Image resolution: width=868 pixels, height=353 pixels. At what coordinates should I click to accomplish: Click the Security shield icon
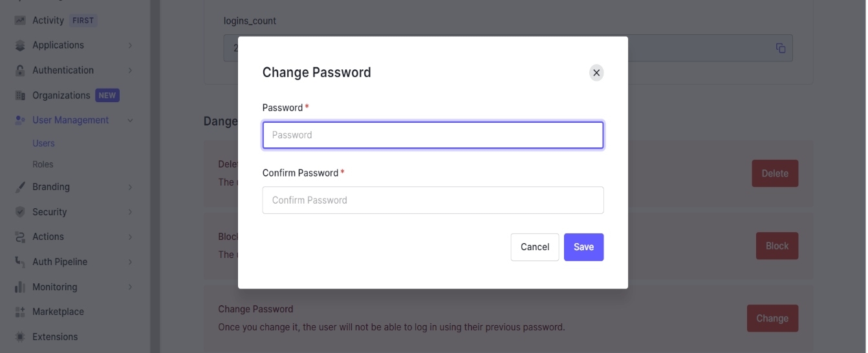[20, 212]
